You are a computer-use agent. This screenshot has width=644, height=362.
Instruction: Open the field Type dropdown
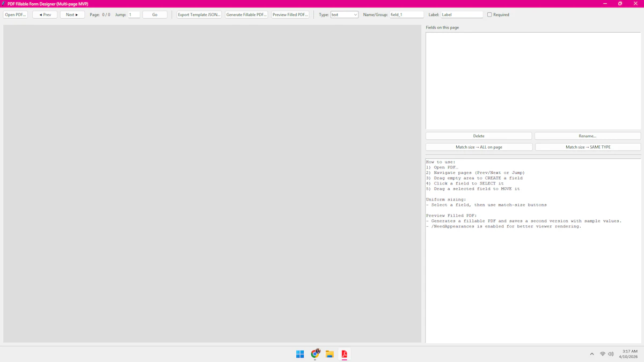click(x=344, y=14)
